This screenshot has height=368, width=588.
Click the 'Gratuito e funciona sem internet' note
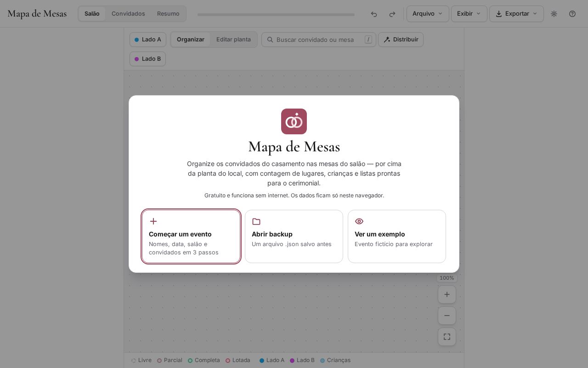coord(294,195)
